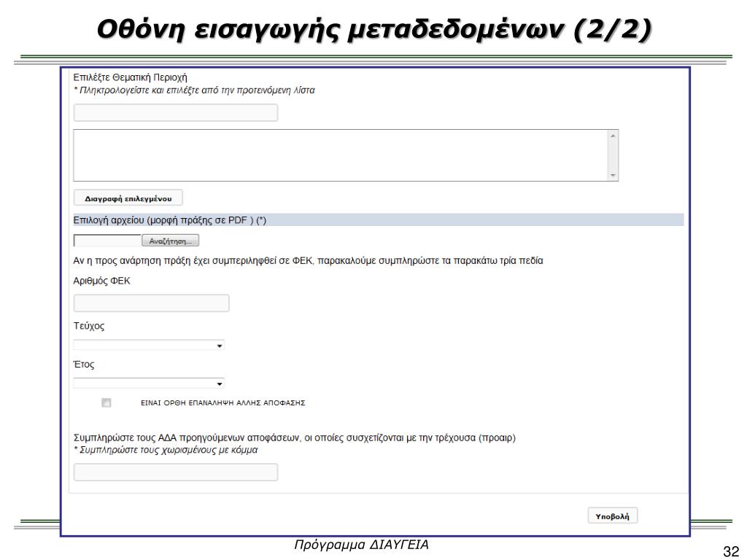The height and width of the screenshot is (560, 747).
Task: Click the 'Συμπληρώστε τους χωρισμένους με κόμμα' hint
Action: 166,450
